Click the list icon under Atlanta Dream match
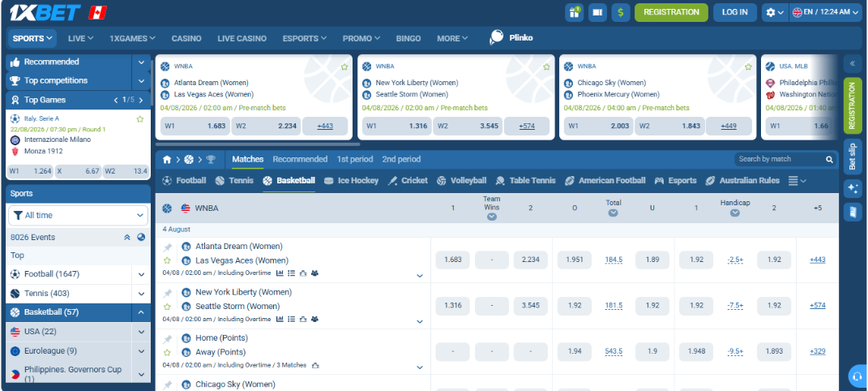868x391 pixels. click(291, 273)
